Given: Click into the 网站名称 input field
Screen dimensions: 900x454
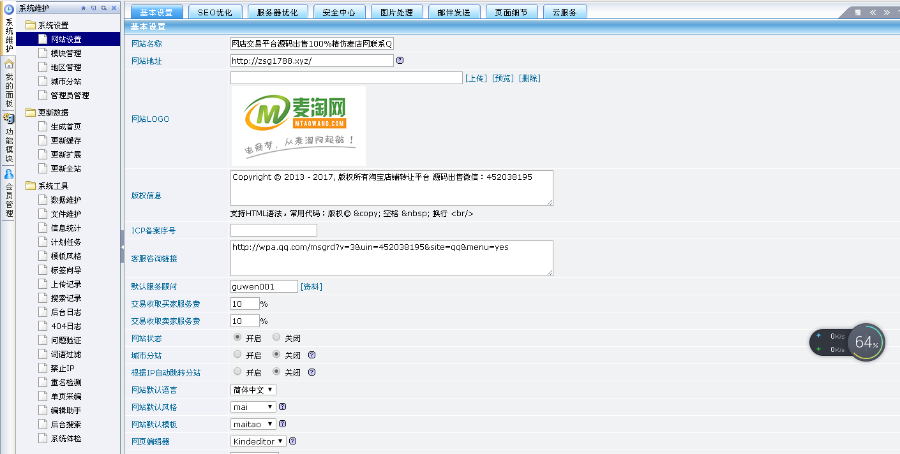Looking at the screenshot, I should pyautogui.click(x=312, y=44).
